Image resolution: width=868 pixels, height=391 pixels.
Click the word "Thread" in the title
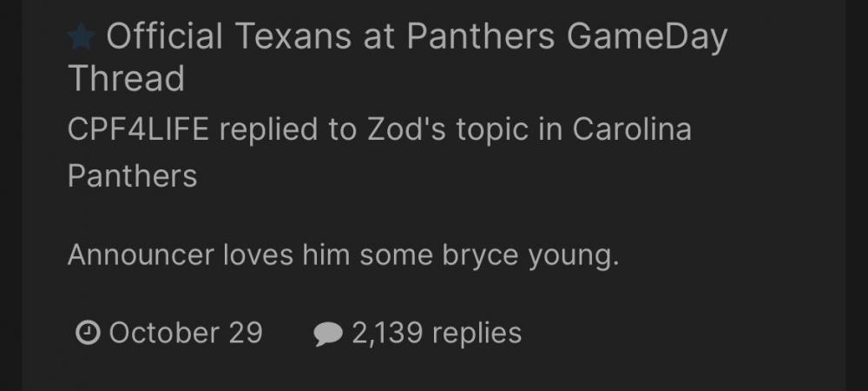(x=126, y=79)
